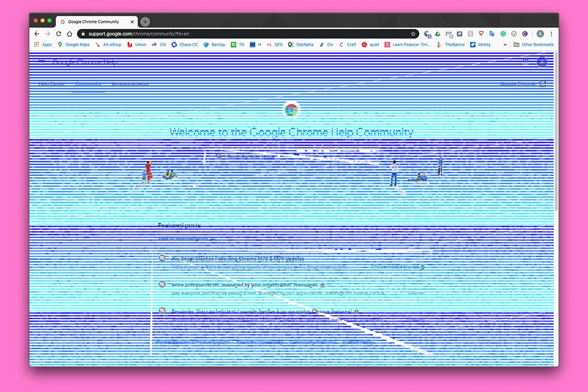Click the Chrome logo above the welcome heading
588x392 pixels.
click(x=291, y=111)
